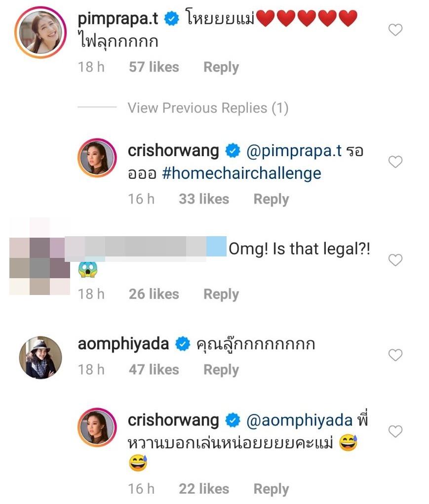Open the aomphiyada username

(x=123, y=344)
